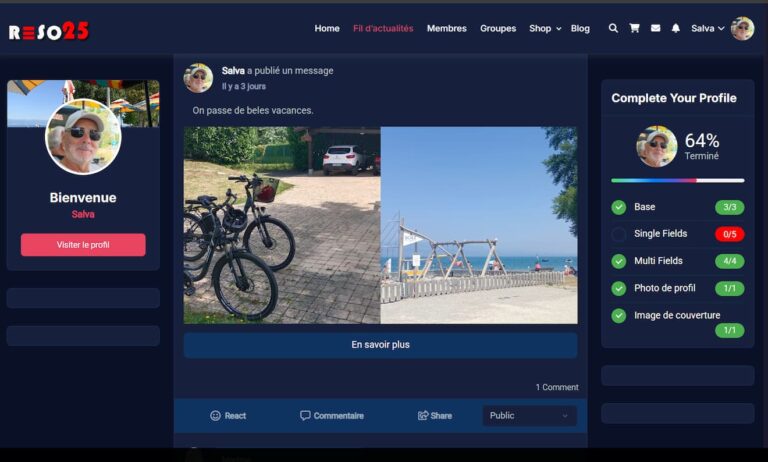Click the Share arrow icon
Viewport: 768px width, 462px height.
click(423, 415)
